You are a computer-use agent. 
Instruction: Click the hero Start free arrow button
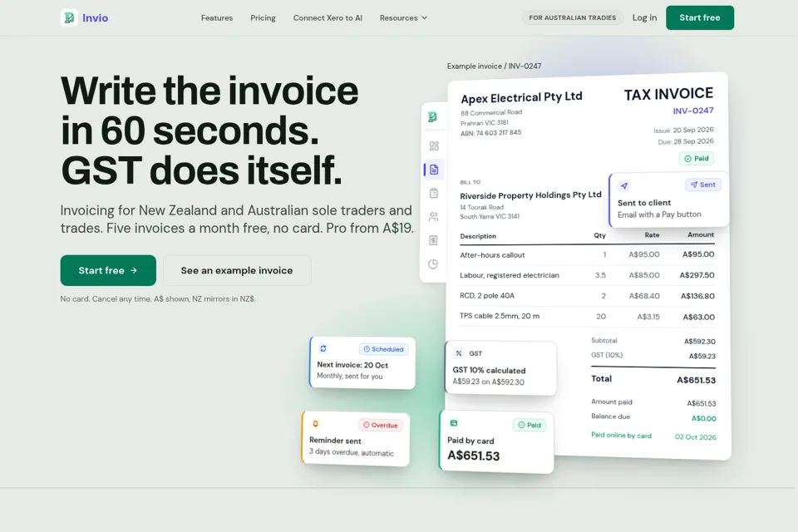point(108,270)
